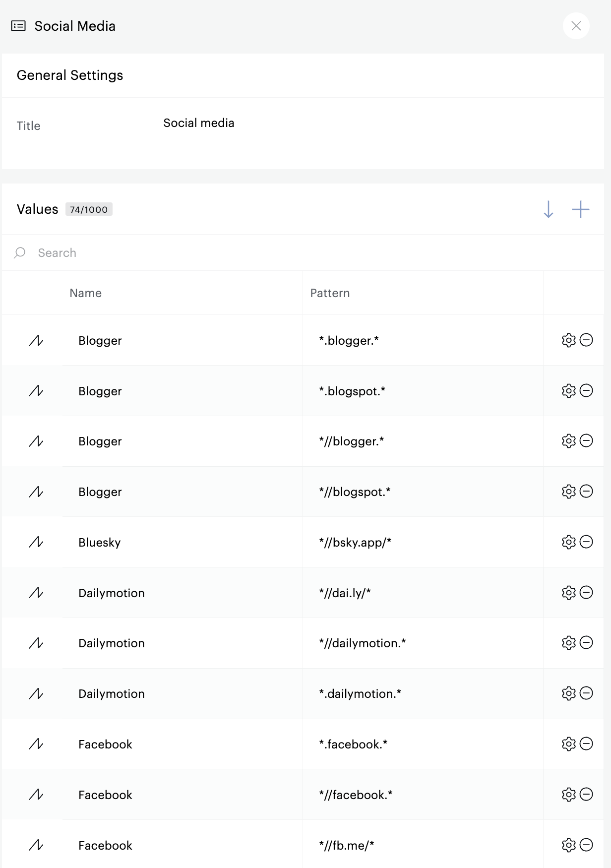Click the pattern type icon for *//blogger.*

[x=36, y=441]
